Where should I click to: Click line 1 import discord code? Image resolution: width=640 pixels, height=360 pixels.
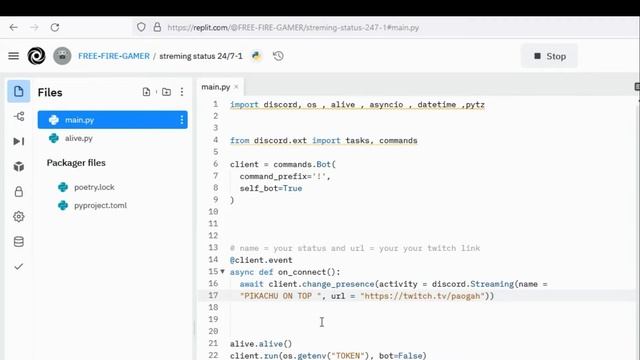click(x=358, y=104)
